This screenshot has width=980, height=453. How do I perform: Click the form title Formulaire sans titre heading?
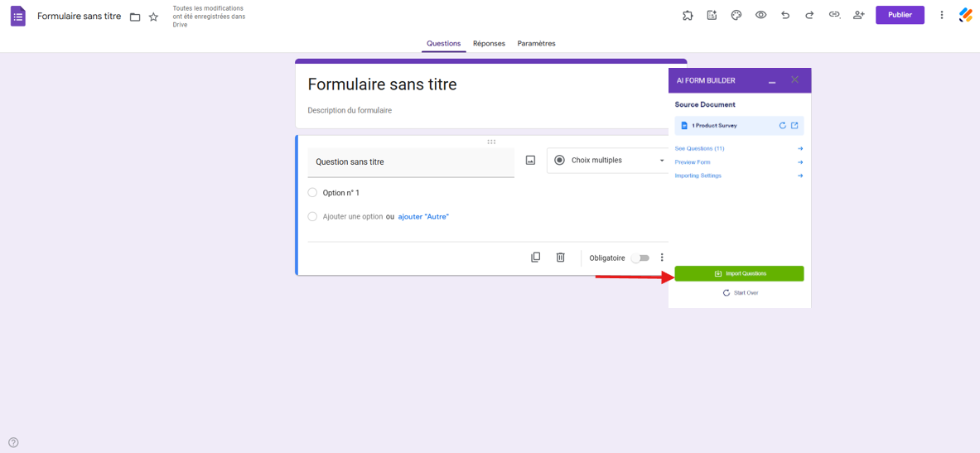[383, 84]
